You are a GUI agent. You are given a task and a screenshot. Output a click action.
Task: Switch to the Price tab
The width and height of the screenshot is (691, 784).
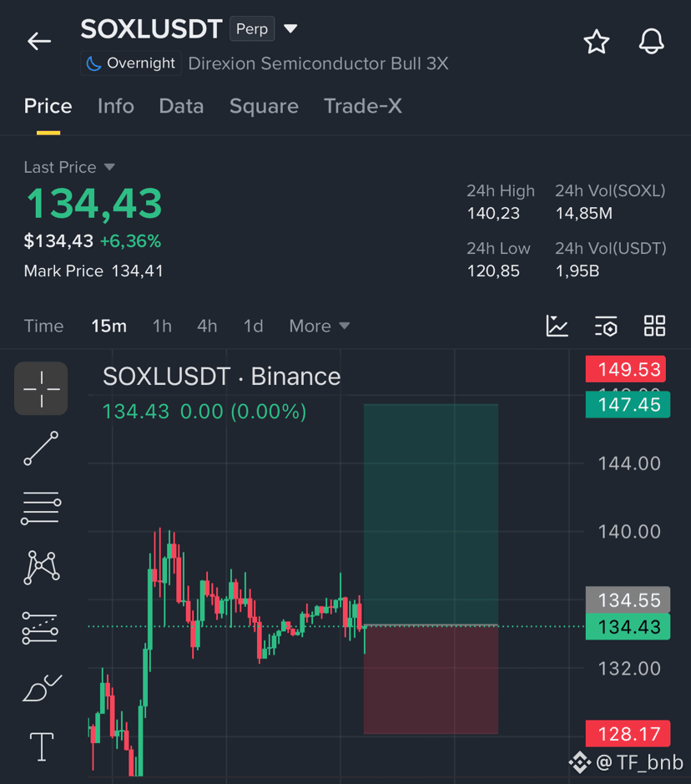(48, 106)
